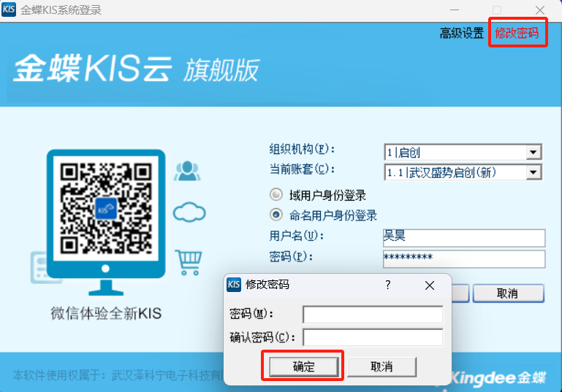Click the 确认密码 input field

pos(373,337)
